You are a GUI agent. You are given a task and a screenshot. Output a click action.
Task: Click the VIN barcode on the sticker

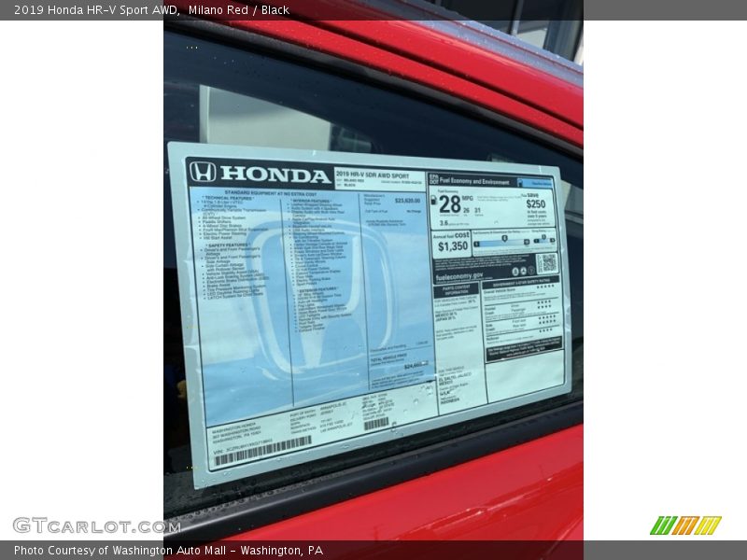click(261, 451)
